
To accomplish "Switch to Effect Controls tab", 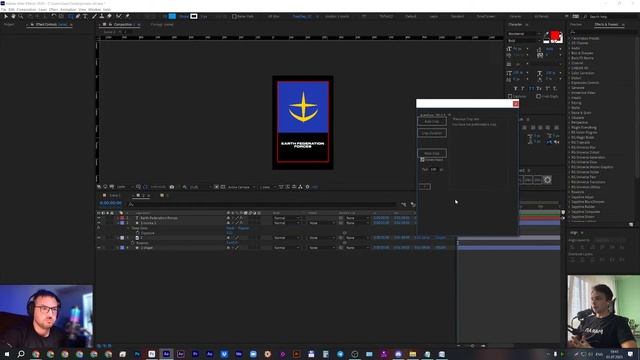I will (51, 24).
